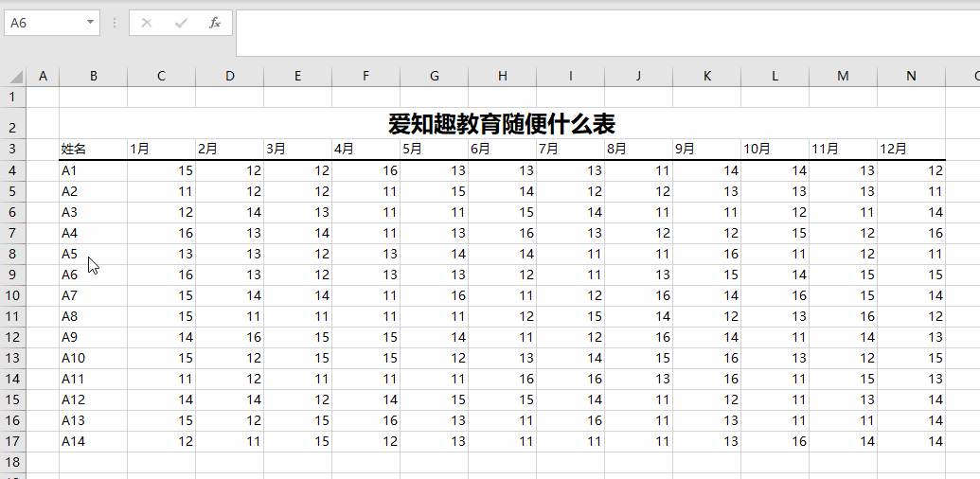Click the 姓名 header cell
980x479 pixels.
pos(93,149)
